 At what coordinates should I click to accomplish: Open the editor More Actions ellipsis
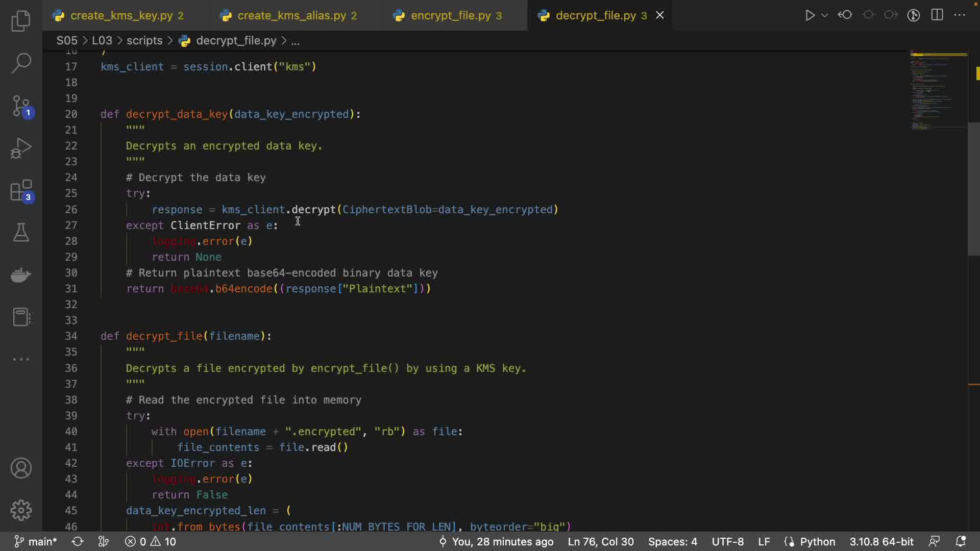[960, 15]
